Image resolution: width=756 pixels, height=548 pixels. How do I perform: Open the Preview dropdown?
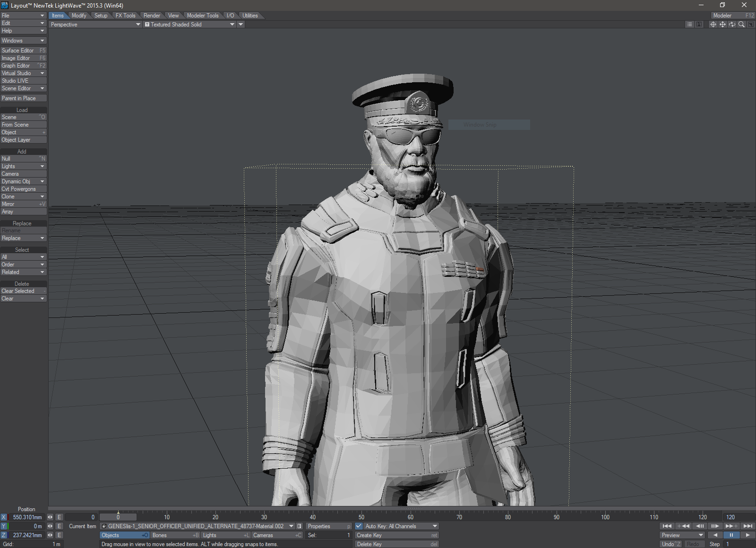click(682, 535)
